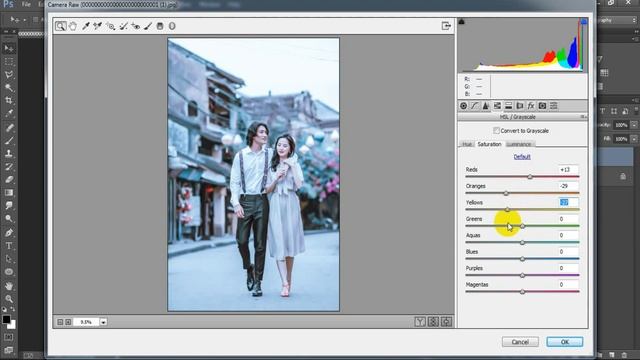Adjust the Blues saturation slider handle
The width and height of the screenshot is (640, 360).
coord(522,259)
